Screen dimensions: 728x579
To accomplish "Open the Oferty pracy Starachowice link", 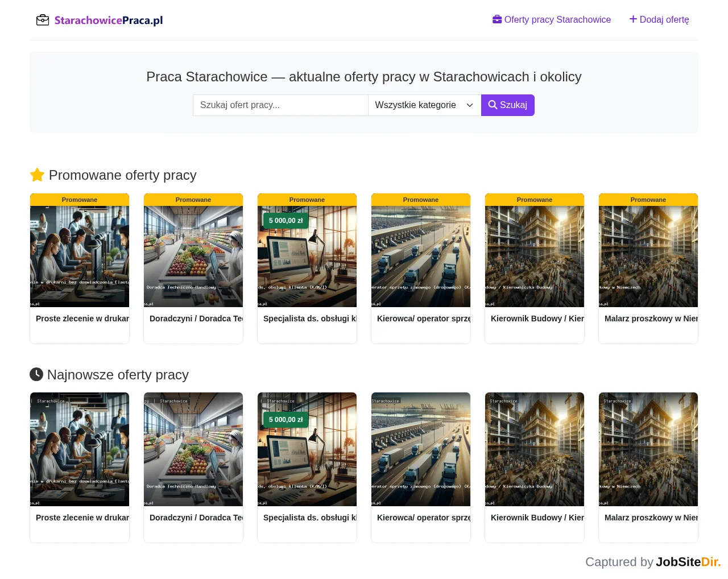I will (552, 20).
